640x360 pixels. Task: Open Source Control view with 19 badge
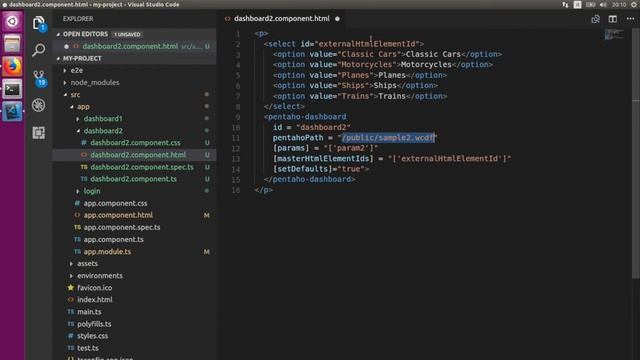pos(39,78)
